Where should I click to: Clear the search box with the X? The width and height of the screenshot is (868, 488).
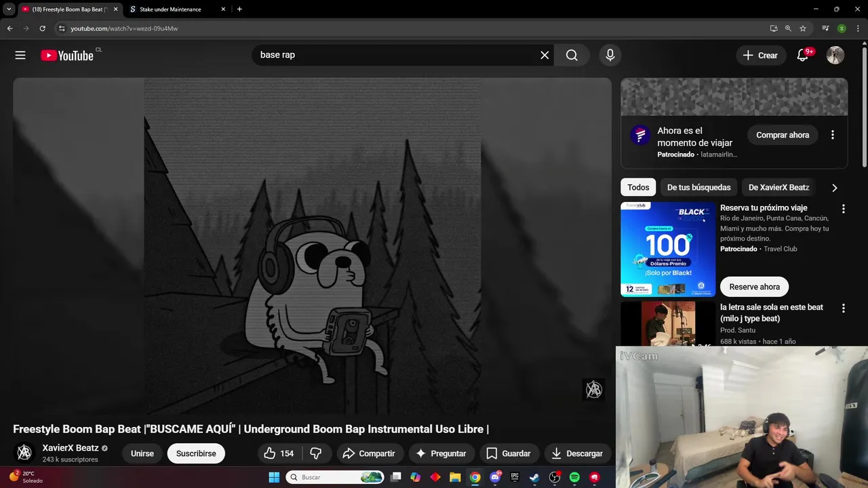click(x=545, y=56)
